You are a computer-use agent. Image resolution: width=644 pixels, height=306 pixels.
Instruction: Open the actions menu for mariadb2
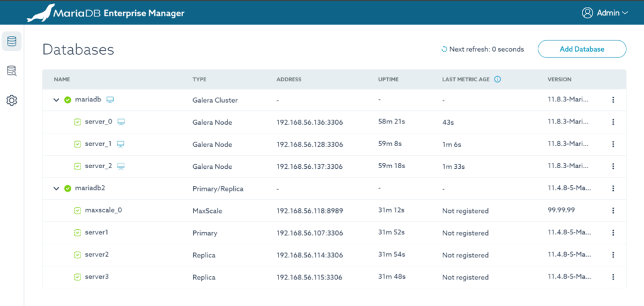(x=613, y=188)
